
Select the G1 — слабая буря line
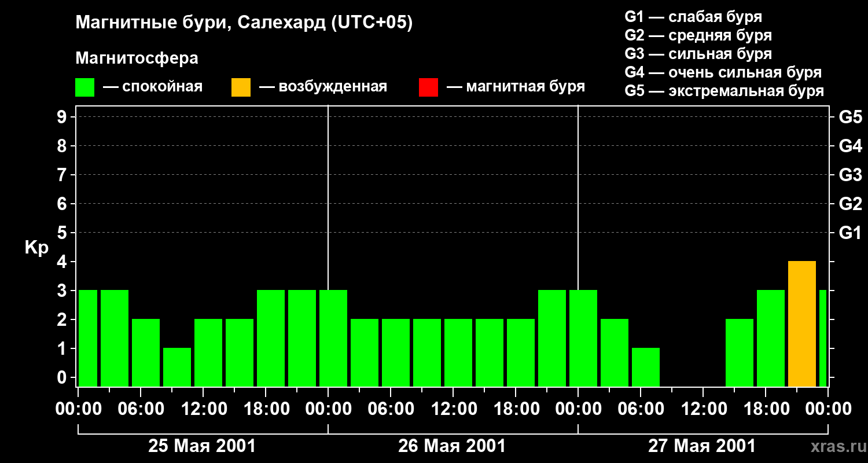pyautogui.click(x=693, y=17)
